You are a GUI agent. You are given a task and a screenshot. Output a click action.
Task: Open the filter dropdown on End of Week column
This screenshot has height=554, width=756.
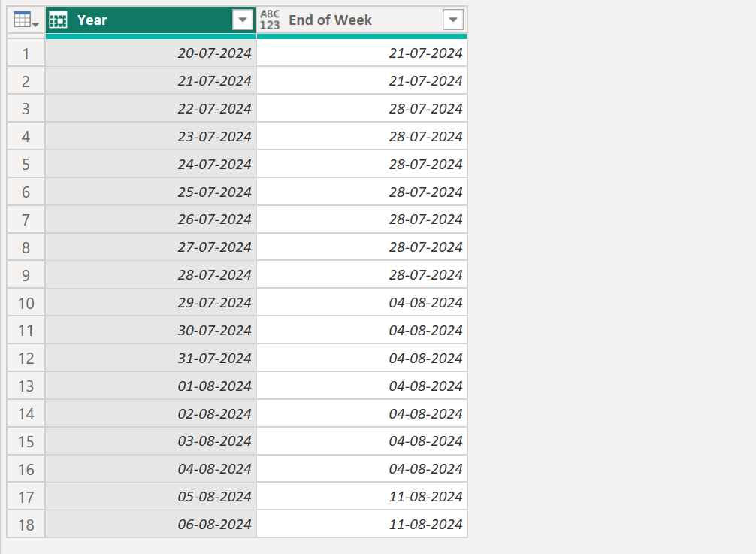(454, 19)
